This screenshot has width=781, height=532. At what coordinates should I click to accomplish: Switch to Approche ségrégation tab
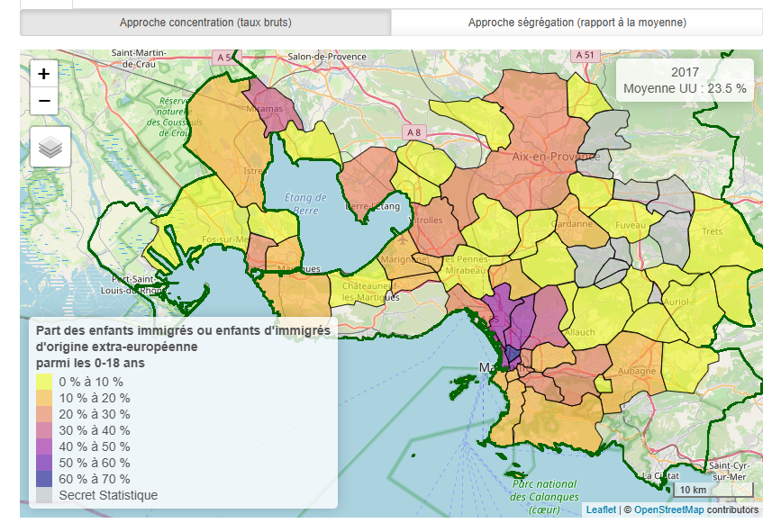pos(577,23)
